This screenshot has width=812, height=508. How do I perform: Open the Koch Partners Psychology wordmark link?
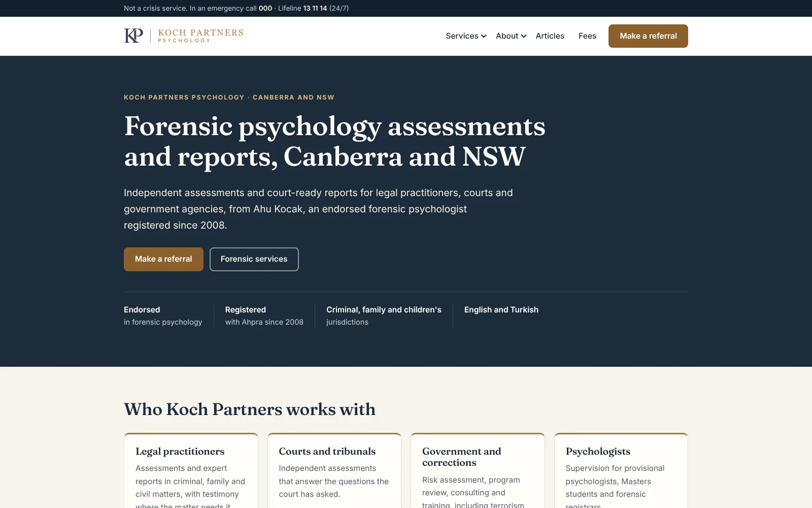(x=200, y=36)
